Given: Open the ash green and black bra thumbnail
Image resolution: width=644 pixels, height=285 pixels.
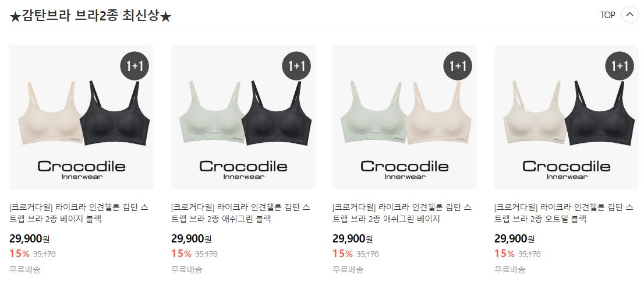Looking at the screenshot, I should (x=243, y=117).
